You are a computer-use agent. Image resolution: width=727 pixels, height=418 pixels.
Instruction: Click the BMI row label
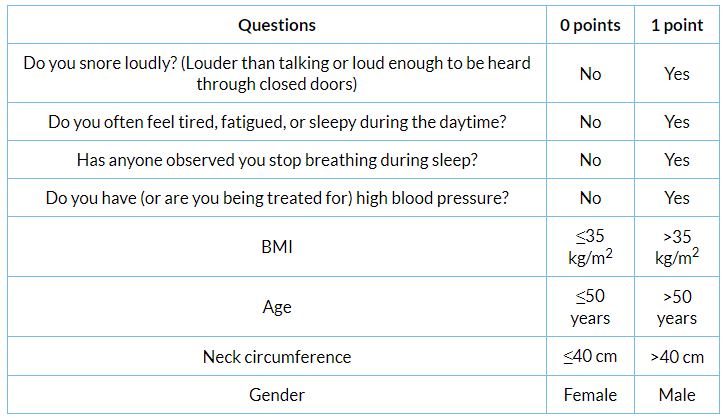277,246
